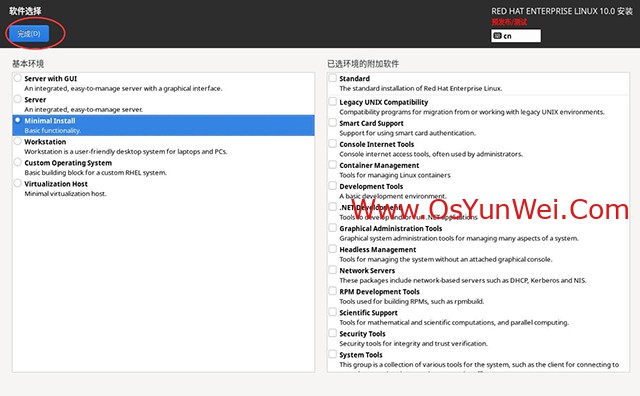Toggle Console Internet Tools checkbox
This screenshot has height=396, width=640.
333,144
